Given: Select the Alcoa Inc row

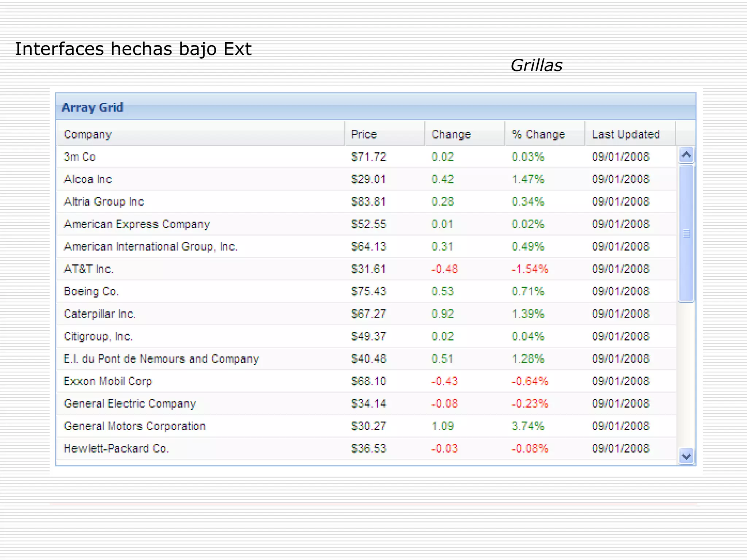Looking at the screenshot, I should pyautogui.click(x=367, y=179).
